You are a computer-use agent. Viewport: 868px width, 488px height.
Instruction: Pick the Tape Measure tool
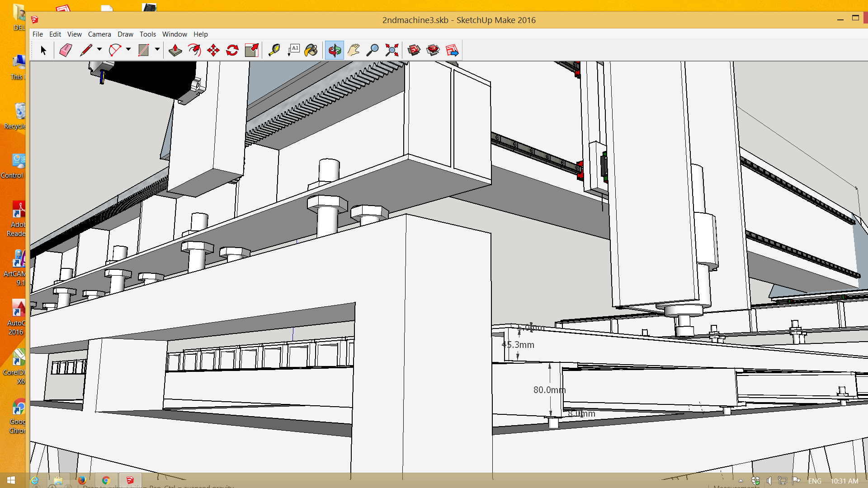[274, 50]
